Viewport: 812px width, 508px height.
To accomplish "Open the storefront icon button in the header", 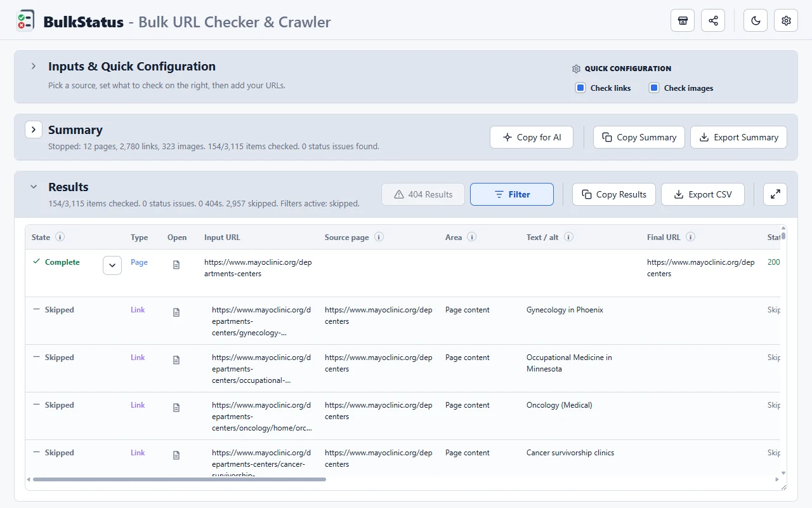I will pos(683,20).
